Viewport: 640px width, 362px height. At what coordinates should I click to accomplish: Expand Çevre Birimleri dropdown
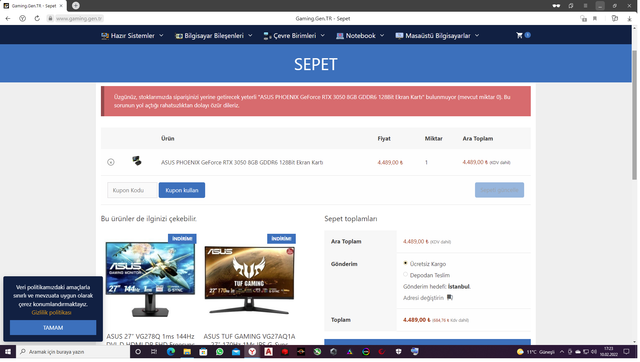pos(294,36)
